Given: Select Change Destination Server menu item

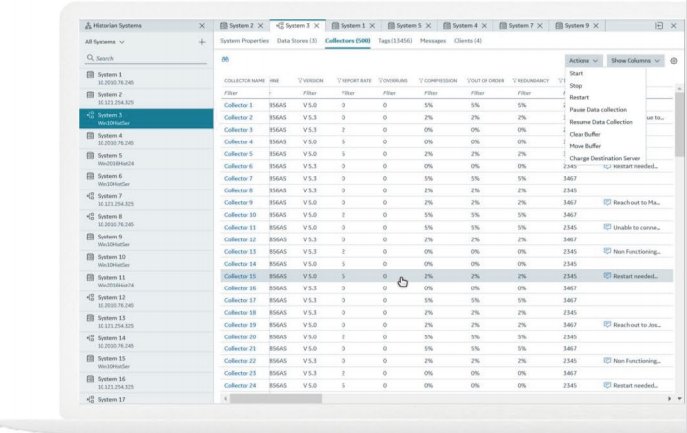Looking at the screenshot, I should click(606, 158).
